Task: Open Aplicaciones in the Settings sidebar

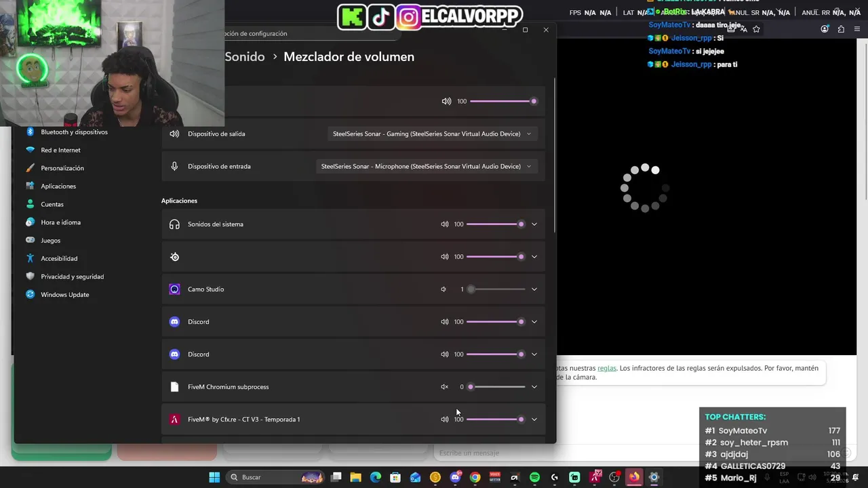Action: [58, 186]
